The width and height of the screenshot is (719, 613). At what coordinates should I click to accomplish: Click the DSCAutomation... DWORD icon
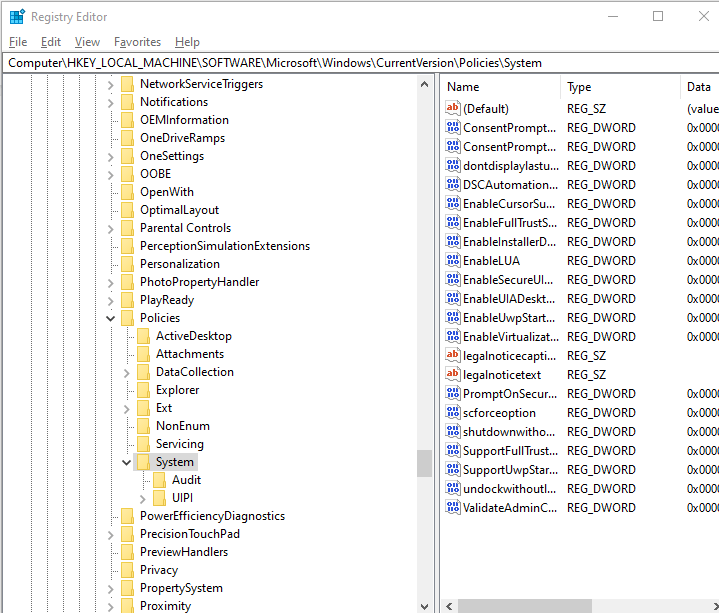pyautogui.click(x=453, y=184)
